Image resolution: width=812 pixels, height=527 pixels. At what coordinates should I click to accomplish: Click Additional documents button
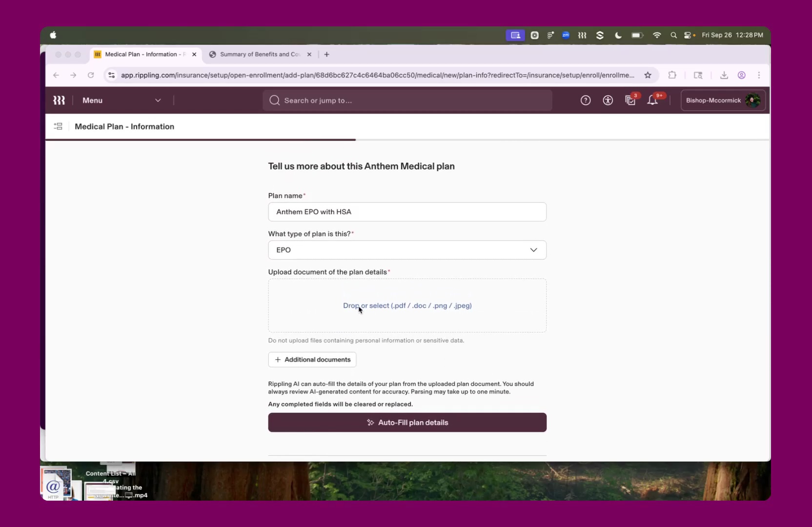pyautogui.click(x=312, y=360)
